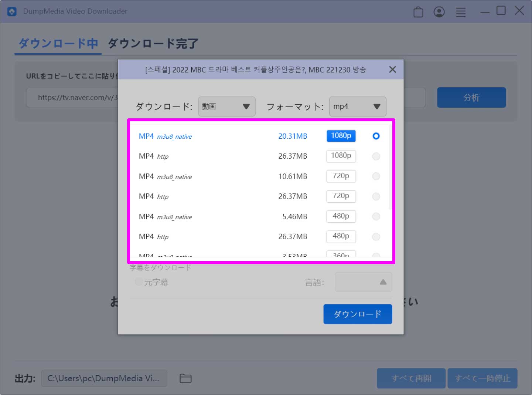The width and height of the screenshot is (532, 395).
Task: Click the DumpMedia app logo icon
Action: pyautogui.click(x=12, y=11)
